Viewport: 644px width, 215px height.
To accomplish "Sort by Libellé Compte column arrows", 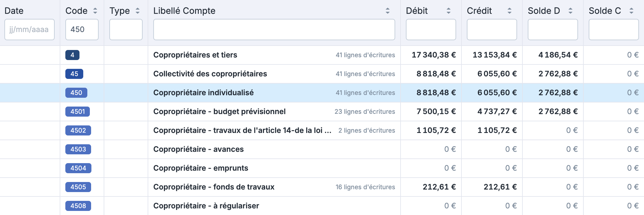I will click(x=387, y=11).
